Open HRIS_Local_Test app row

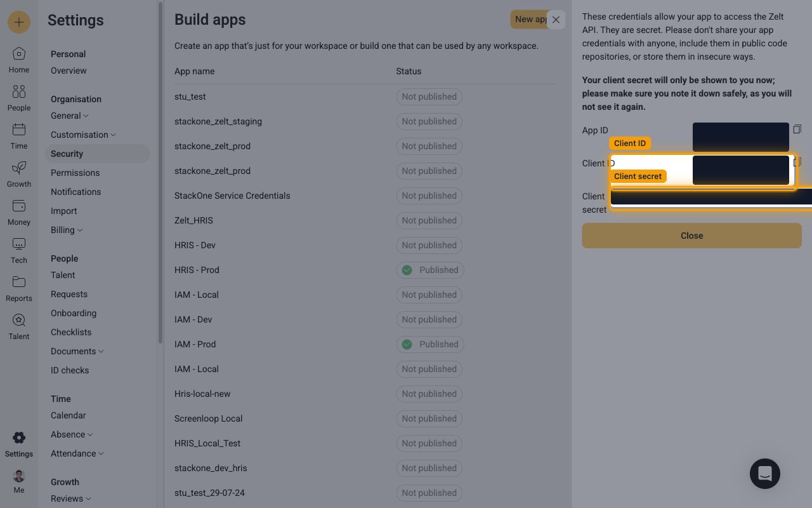[364, 443]
